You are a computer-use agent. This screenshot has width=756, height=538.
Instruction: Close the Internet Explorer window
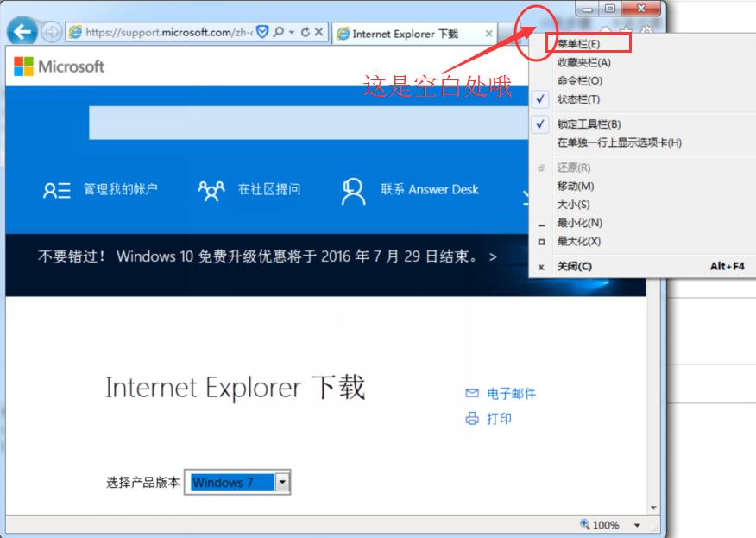click(x=640, y=8)
